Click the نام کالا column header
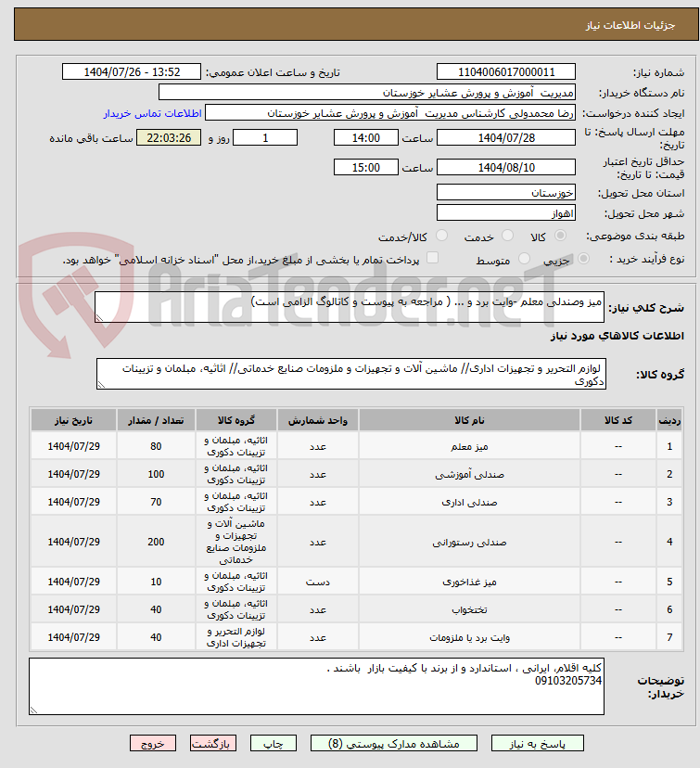The width and height of the screenshot is (700, 768). pyautogui.click(x=469, y=420)
